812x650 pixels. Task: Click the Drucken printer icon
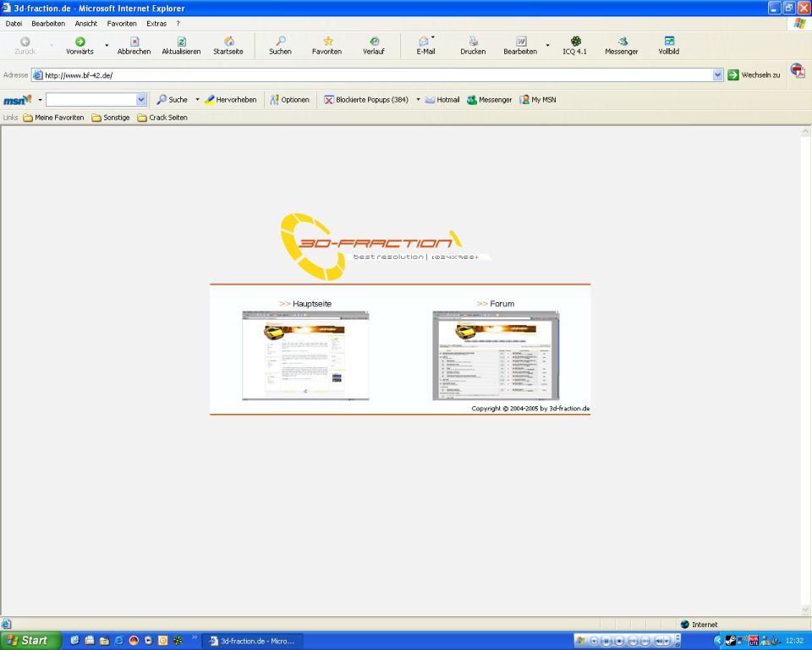[x=473, y=41]
